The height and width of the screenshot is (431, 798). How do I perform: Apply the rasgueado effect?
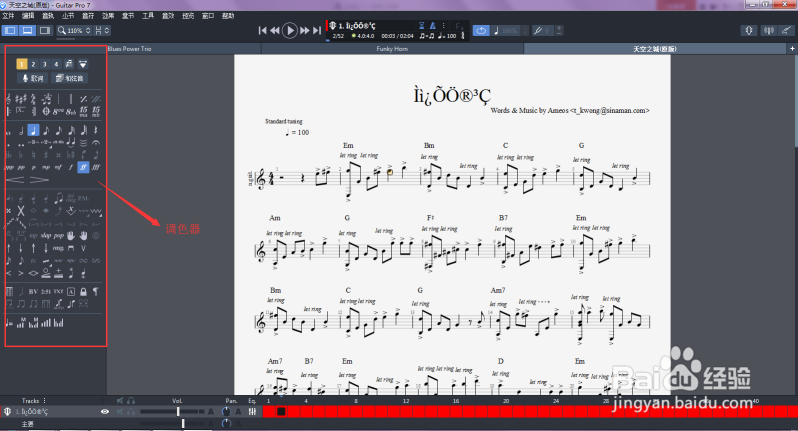(59, 248)
